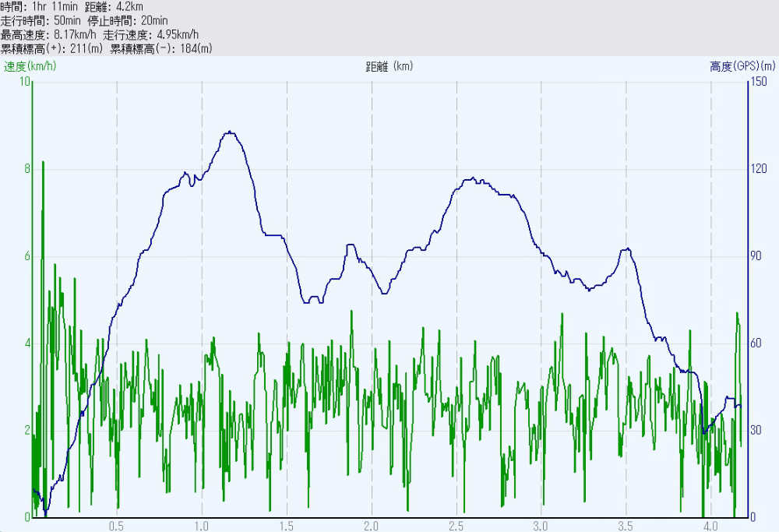The image size is (779, 532).
Task: Click the 距離 (km) axis title
Action: (x=389, y=66)
